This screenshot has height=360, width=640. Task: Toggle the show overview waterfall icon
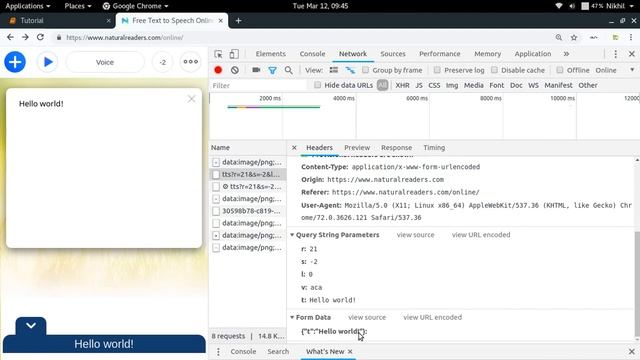click(350, 70)
